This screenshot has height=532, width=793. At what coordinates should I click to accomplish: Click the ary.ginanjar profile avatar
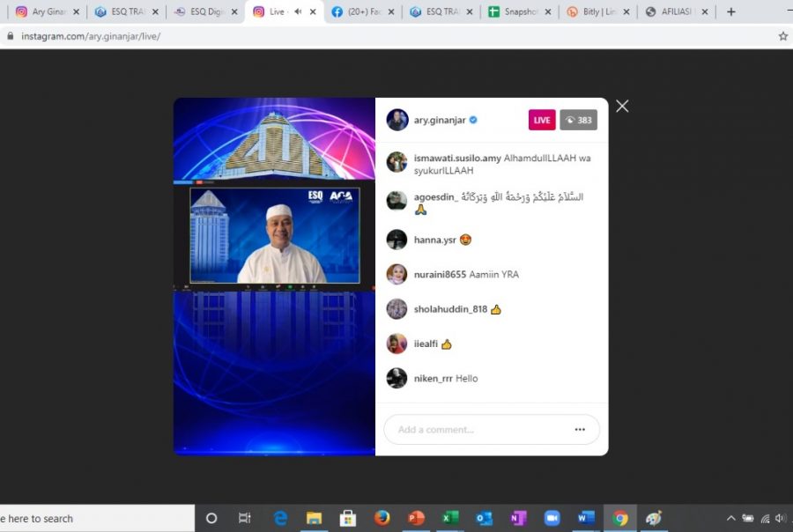(x=397, y=120)
